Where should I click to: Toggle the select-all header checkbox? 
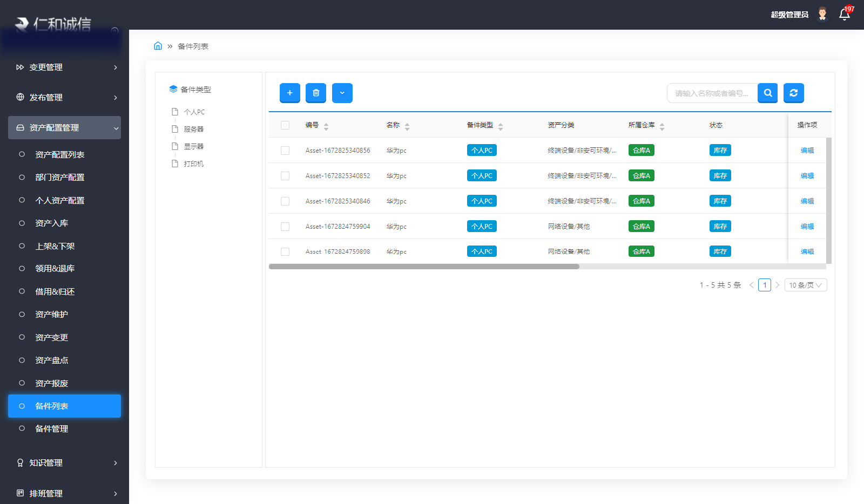click(285, 125)
